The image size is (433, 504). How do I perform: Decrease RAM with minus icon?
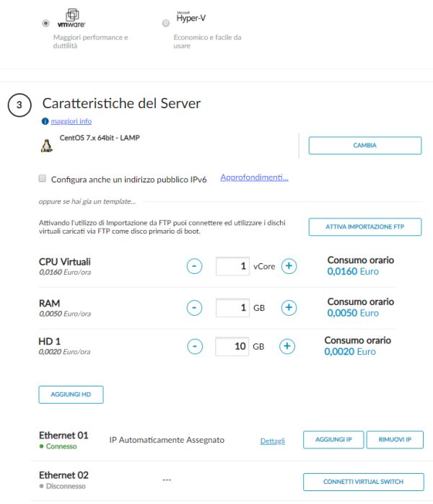click(194, 308)
